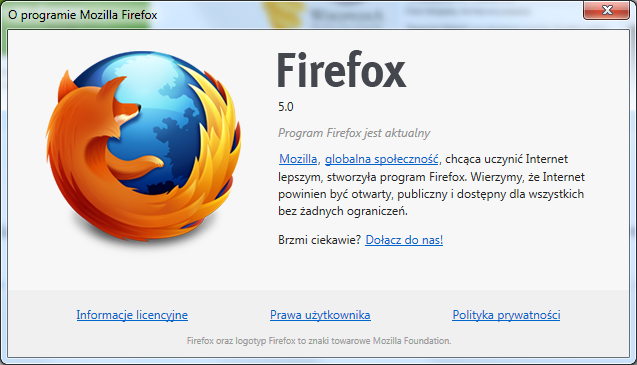Viewport: 637px width, 365px height.
Task: Close the O programie Mozilla Firefox dialog
Action: [x=607, y=10]
